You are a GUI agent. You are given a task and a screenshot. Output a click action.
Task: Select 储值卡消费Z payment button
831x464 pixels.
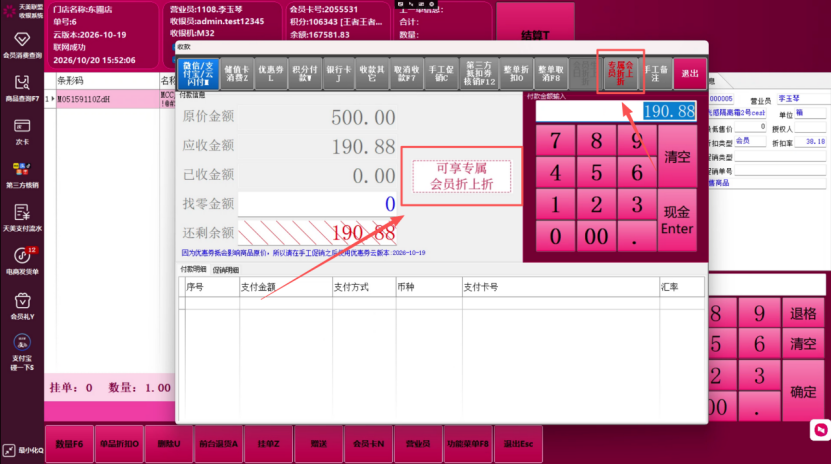pyautogui.click(x=236, y=74)
